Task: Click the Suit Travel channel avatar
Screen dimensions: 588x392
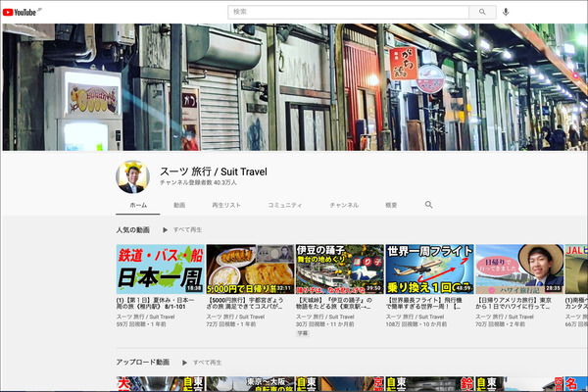Action: click(x=132, y=176)
